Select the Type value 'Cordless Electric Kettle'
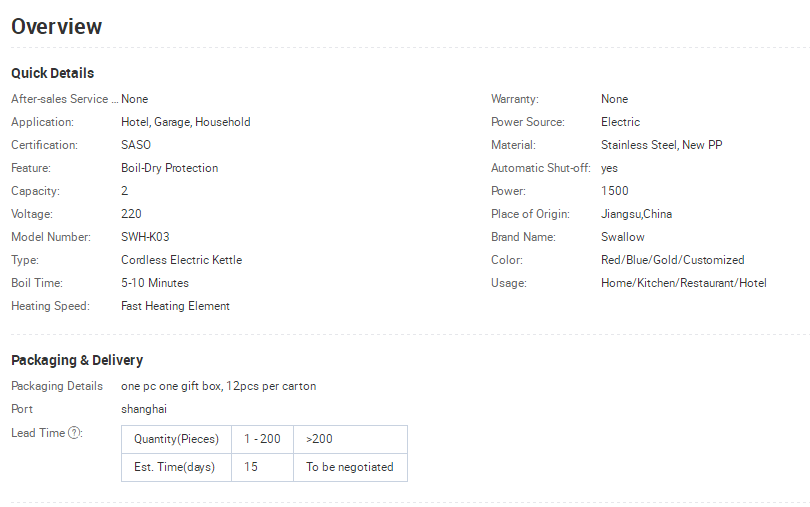Image resolution: width=810 pixels, height=507 pixels. [x=181, y=260]
